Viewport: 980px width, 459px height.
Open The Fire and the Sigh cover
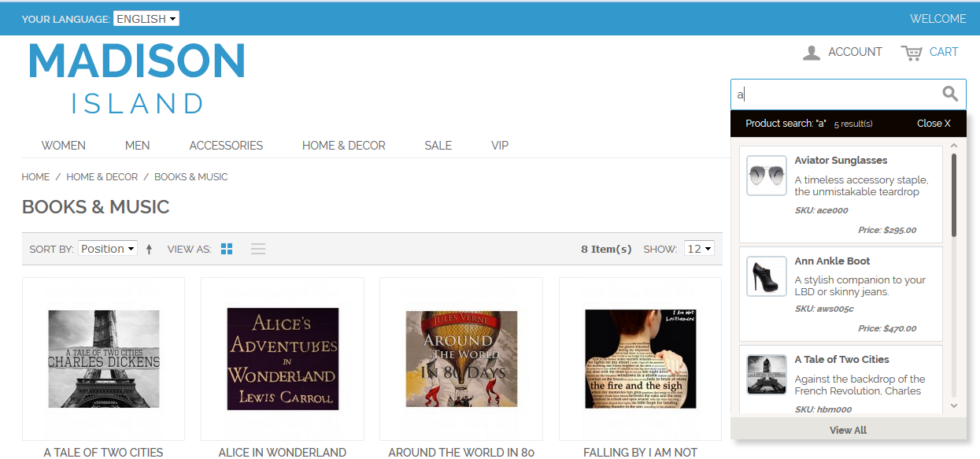641,358
